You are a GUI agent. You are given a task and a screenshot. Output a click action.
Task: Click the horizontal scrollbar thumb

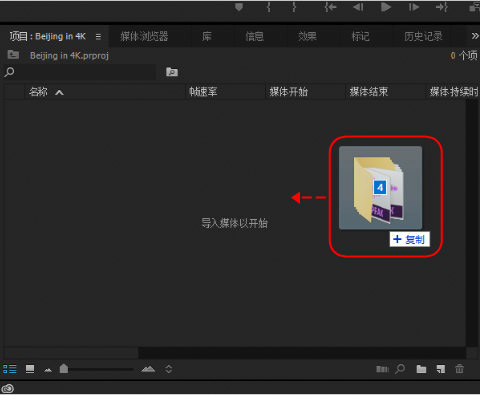(71, 352)
